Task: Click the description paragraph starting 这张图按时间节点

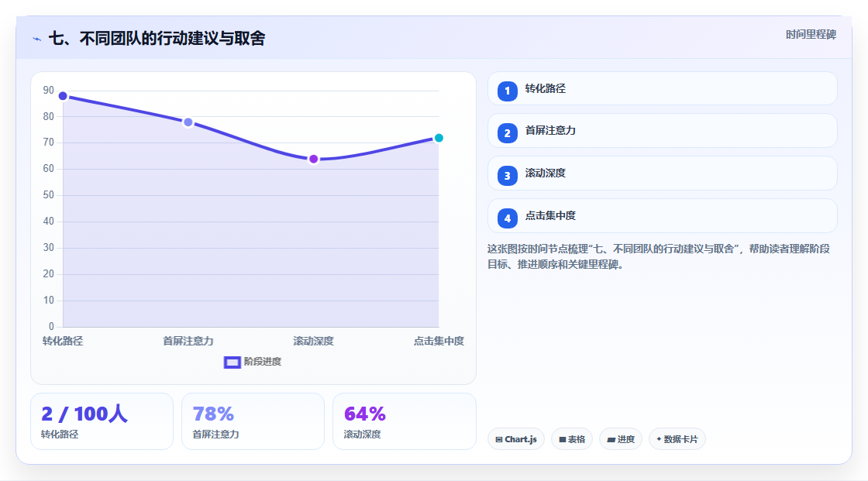Action: [x=659, y=256]
